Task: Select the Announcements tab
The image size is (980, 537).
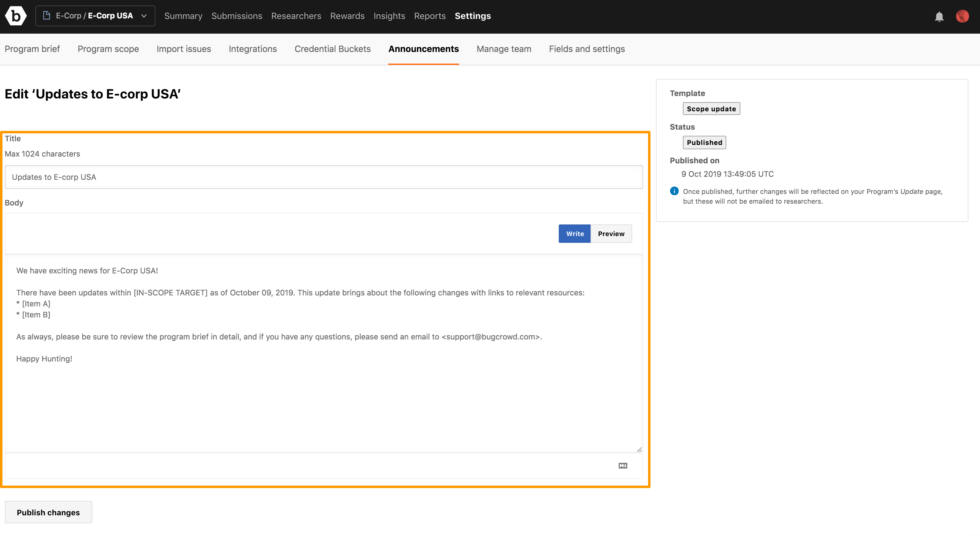Action: [423, 49]
